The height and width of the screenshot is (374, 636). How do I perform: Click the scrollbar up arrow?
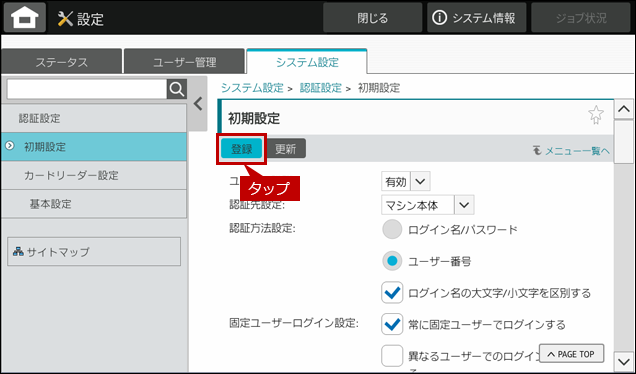coord(623,109)
